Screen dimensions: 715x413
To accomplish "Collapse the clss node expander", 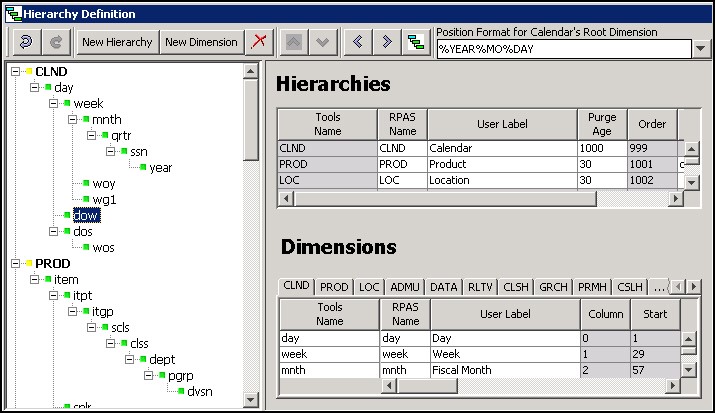I will (x=111, y=343).
